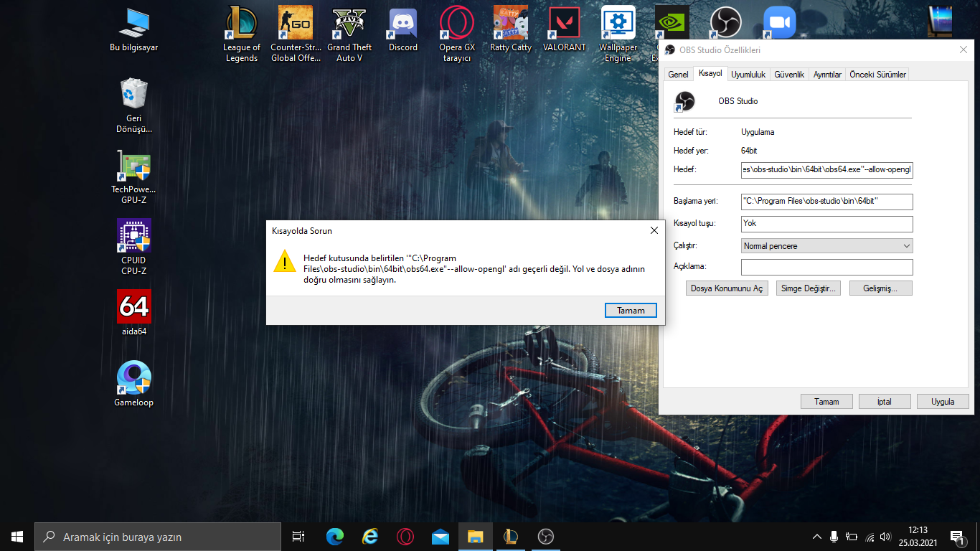
Task: Select the VALORANT desktop shortcut
Action: tap(565, 30)
